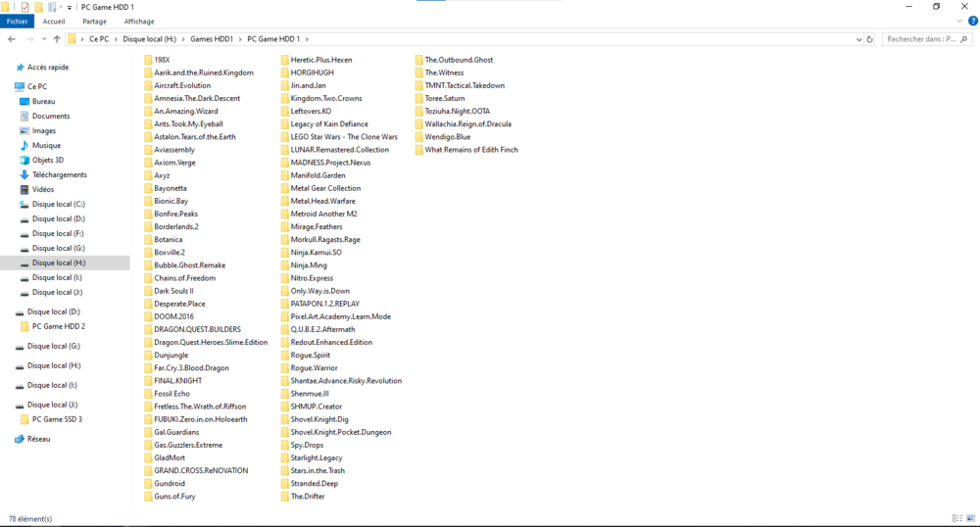Click Ce PC in the address breadcrumb
Image resolution: width=980 pixels, height=527 pixels.
coord(99,39)
